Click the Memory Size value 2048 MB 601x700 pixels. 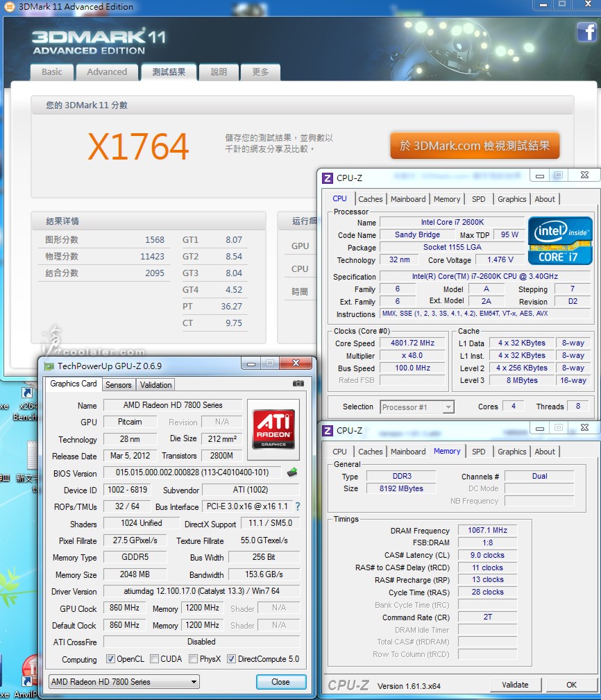135,574
